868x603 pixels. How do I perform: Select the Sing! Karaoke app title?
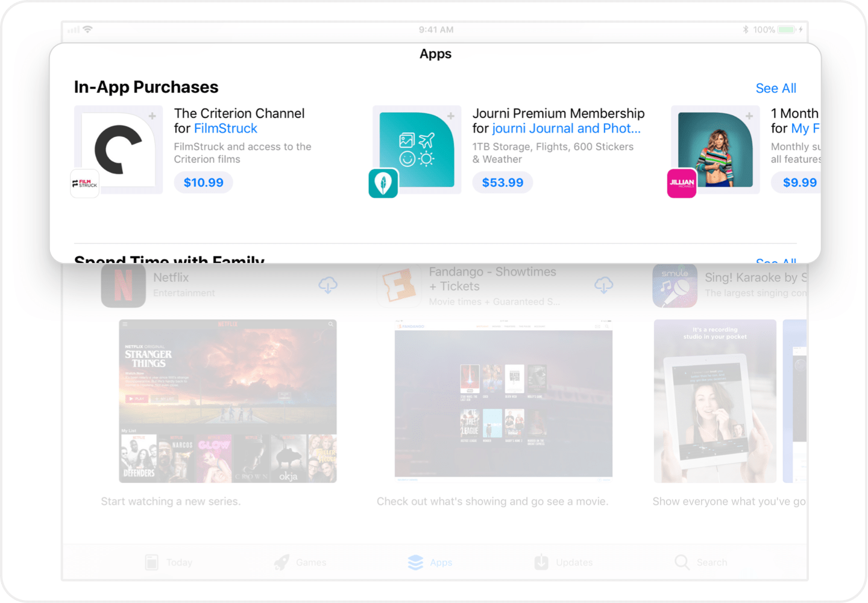pyautogui.click(x=756, y=277)
